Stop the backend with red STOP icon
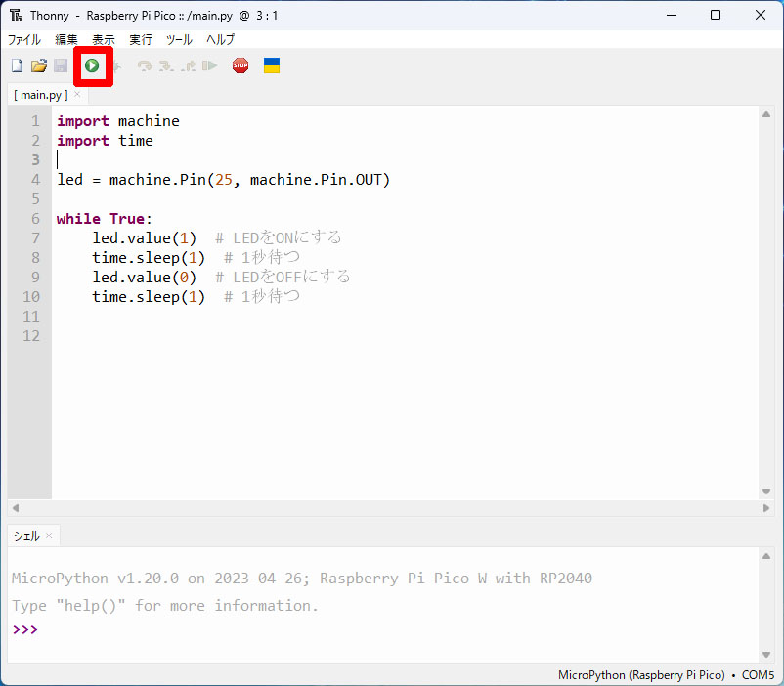784x686 pixels. [240, 65]
